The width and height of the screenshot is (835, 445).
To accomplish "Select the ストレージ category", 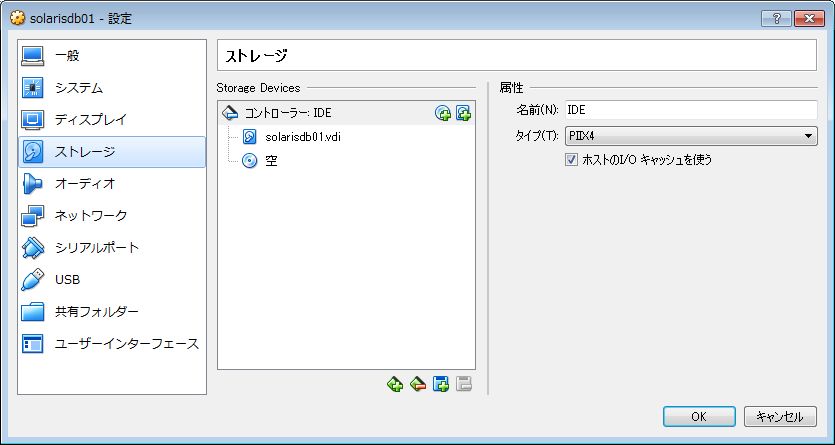I will tap(112, 152).
